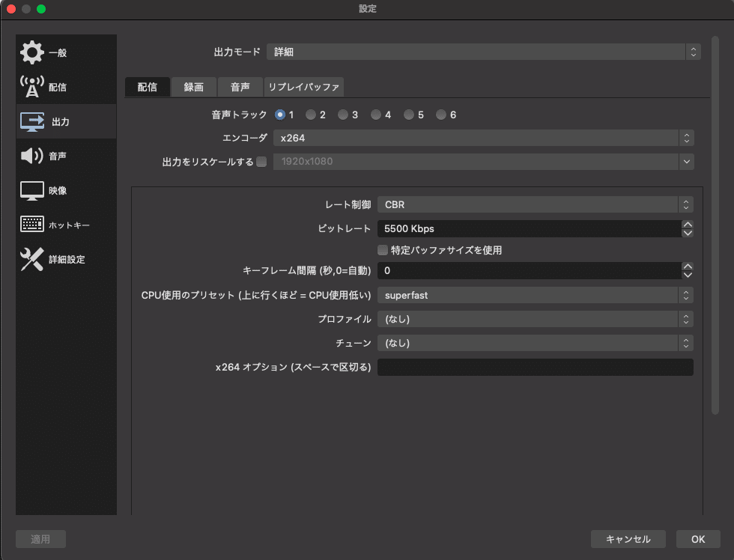Open the チューン dropdown
The width and height of the screenshot is (734, 560).
[536, 343]
